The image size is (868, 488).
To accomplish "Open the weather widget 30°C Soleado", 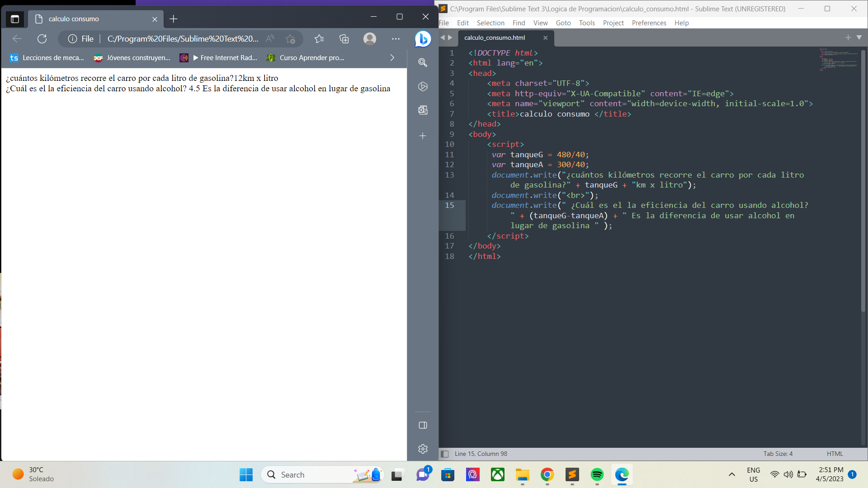I will [x=33, y=474].
